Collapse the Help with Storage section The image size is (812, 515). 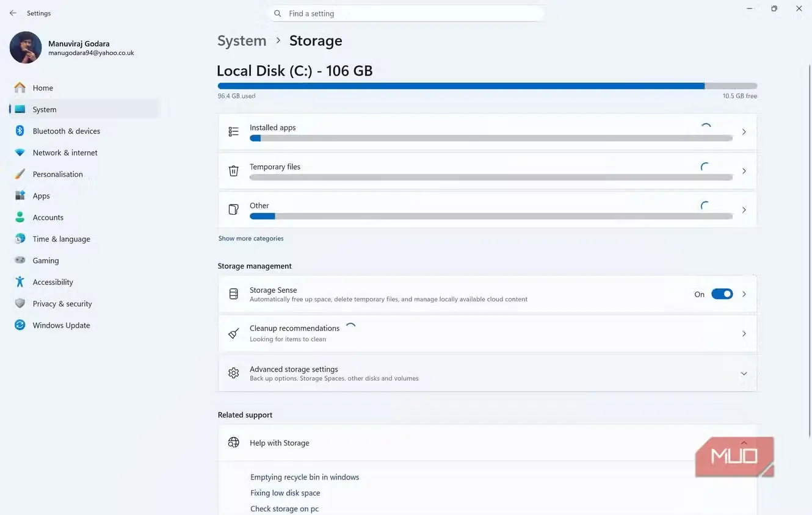[x=744, y=443]
